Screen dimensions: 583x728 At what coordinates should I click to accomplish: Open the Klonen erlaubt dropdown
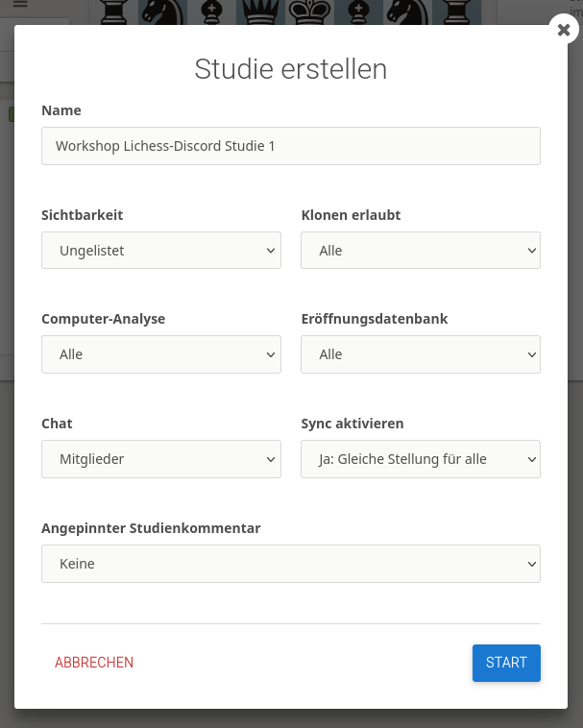[421, 251]
